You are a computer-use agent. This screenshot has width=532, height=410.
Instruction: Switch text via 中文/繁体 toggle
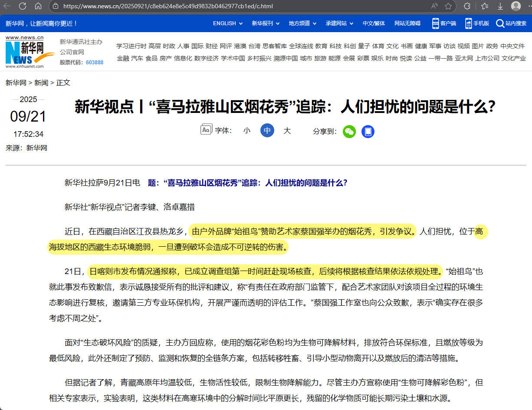[x=374, y=23]
